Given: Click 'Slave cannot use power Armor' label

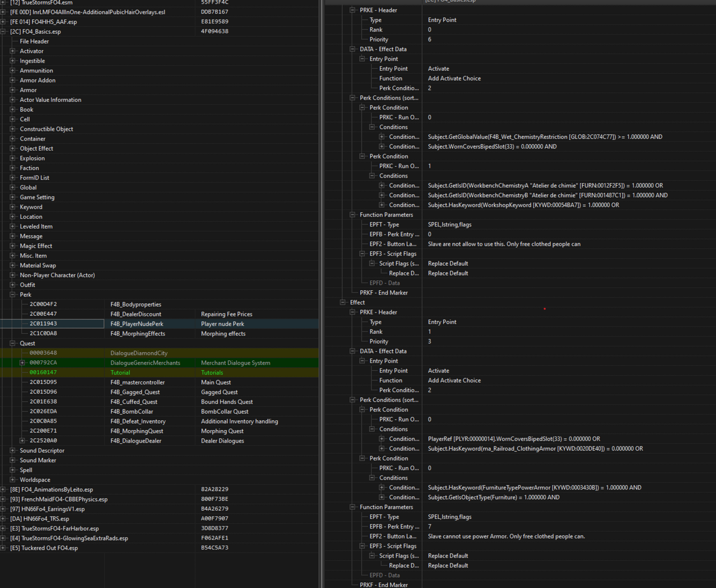Looking at the screenshot, I should (506, 536).
